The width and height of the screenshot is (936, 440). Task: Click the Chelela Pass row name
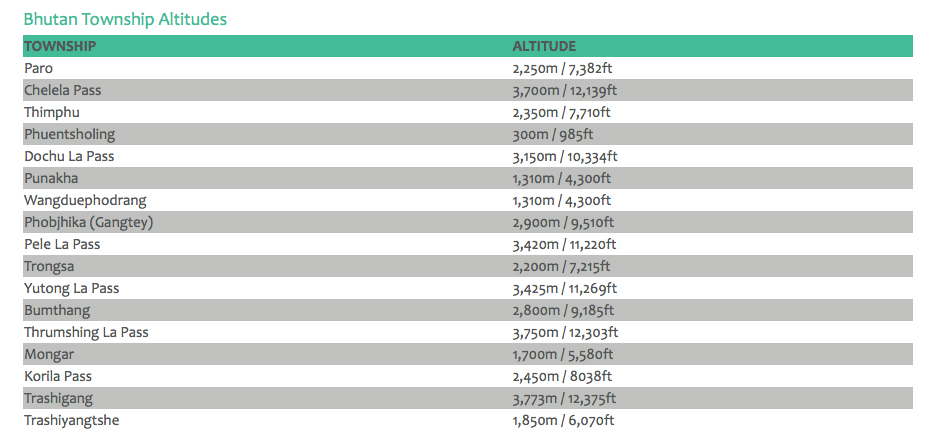(x=63, y=90)
